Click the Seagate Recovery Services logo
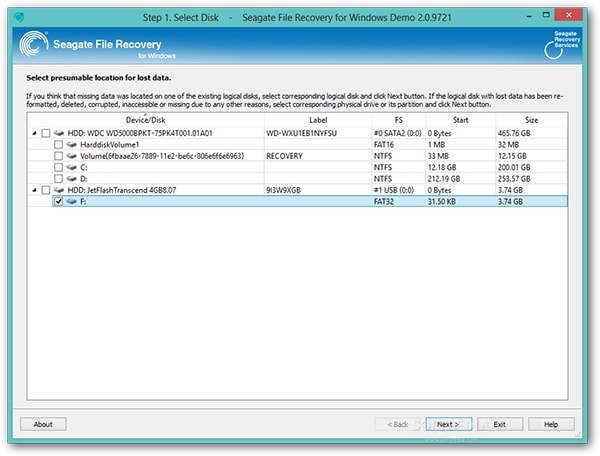600x456 pixels. [x=562, y=45]
